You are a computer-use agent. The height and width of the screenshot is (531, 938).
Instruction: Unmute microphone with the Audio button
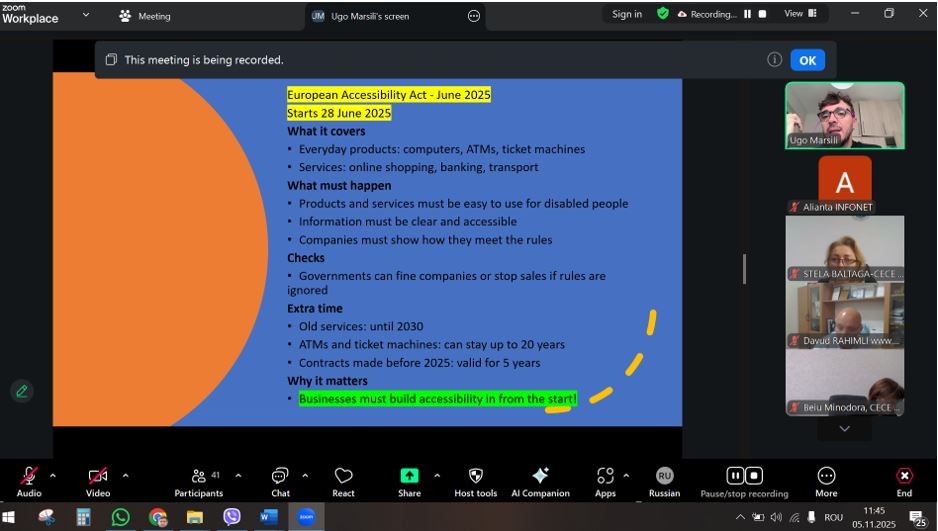pyautogui.click(x=29, y=477)
